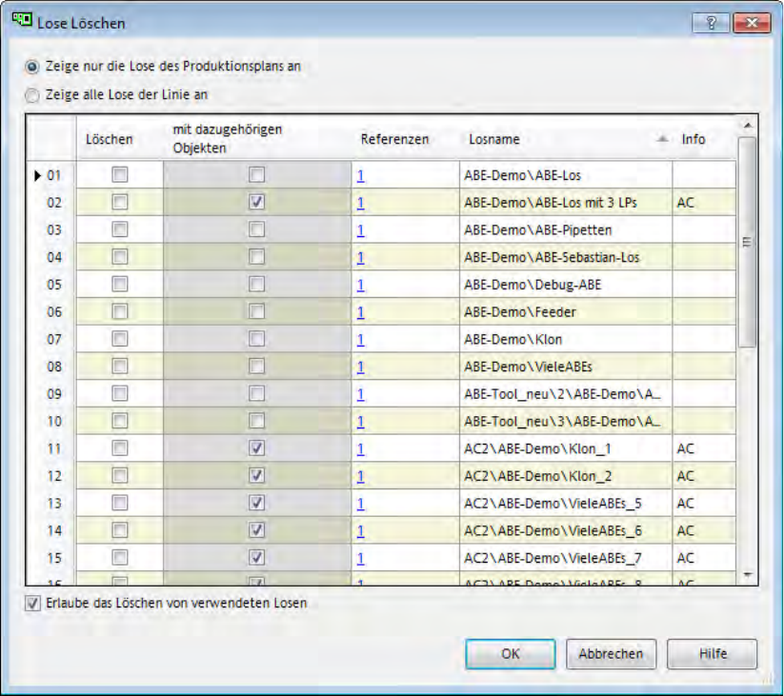Sort by the Losname column header
The width and height of the screenshot is (784, 696).
pos(566,139)
